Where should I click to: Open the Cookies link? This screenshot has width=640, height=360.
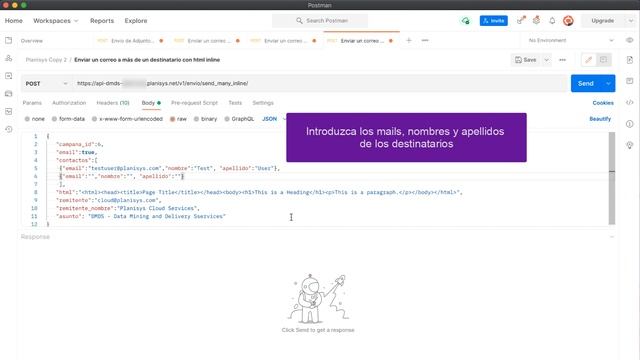point(603,103)
